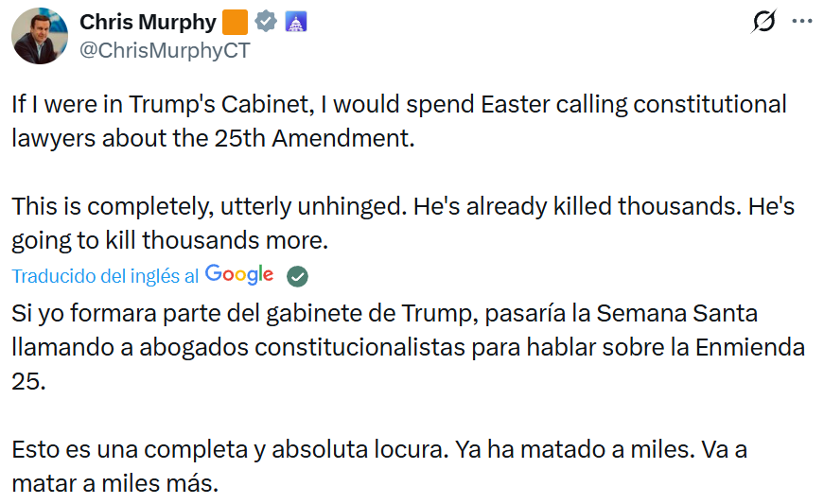Click the Chris Murphy display name
824x504 pixels.
click(148, 22)
